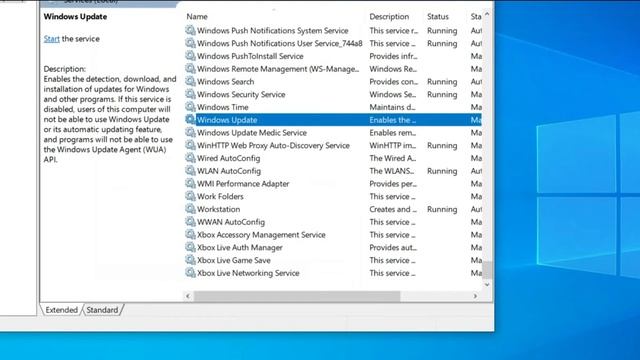Click the vertical scrollbar thumb
This screenshot has width=640, height=360.
tap(487, 270)
